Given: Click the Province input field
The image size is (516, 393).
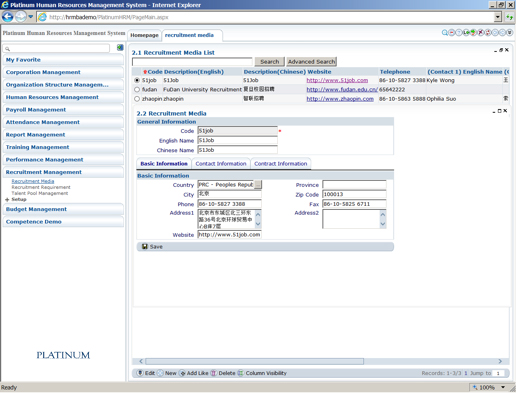Looking at the screenshot, I should pyautogui.click(x=354, y=185).
